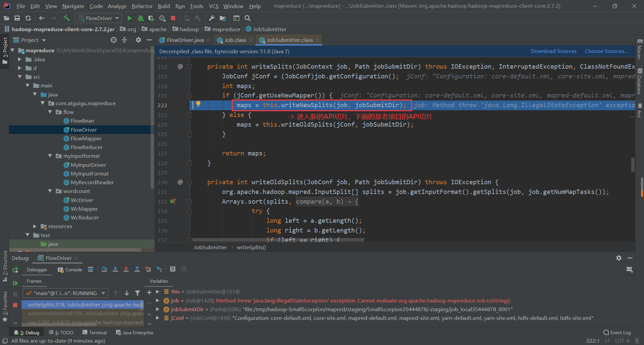This screenshot has height=345, width=644.
Task: Open the Refactor menu
Action: [142, 6]
